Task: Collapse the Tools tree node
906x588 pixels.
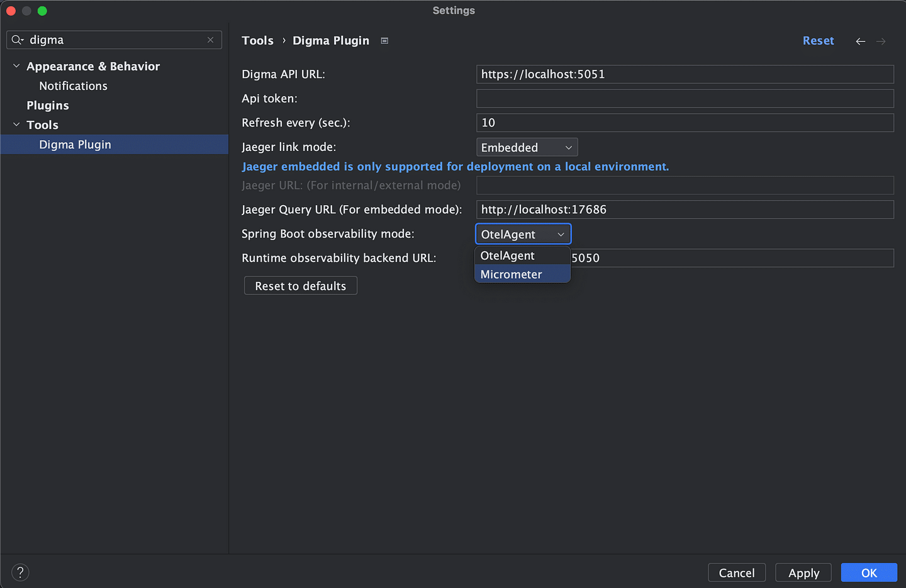Action: click(x=16, y=125)
